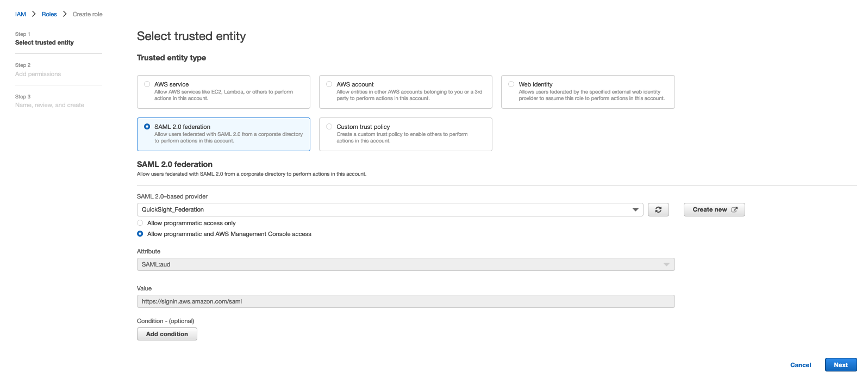Image resolution: width=868 pixels, height=378 pixels.
Task: Click the dropdown arrow of SAML provider selector
Action: 635,209
